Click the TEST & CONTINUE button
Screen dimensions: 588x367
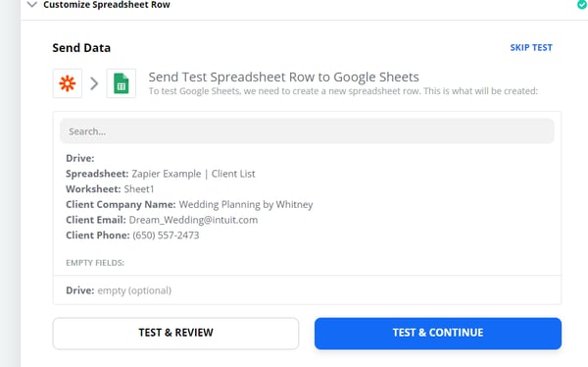438,334
